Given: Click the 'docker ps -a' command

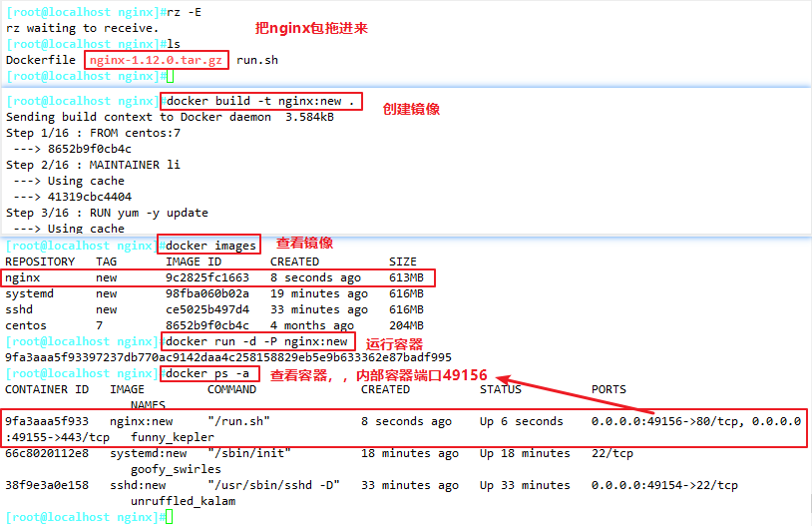Looking at the screenshot, I should click(207, 373).
